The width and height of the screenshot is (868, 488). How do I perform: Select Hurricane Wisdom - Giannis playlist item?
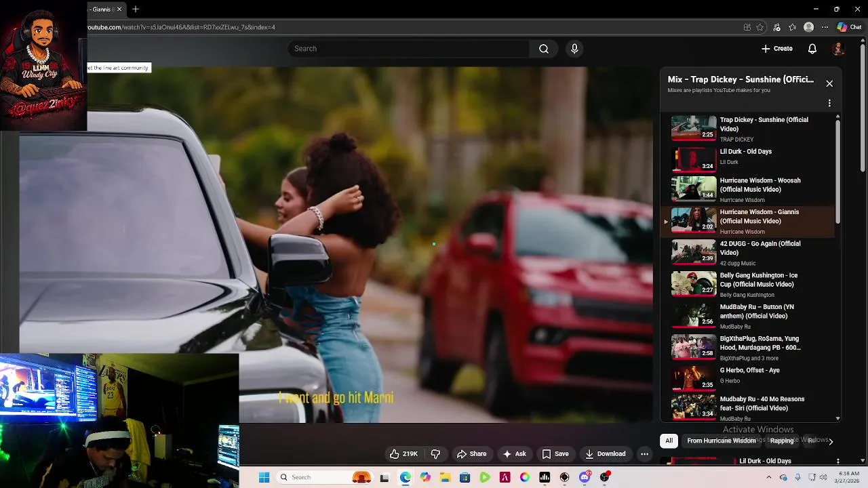pyautogui.click(x=749, y=222)
